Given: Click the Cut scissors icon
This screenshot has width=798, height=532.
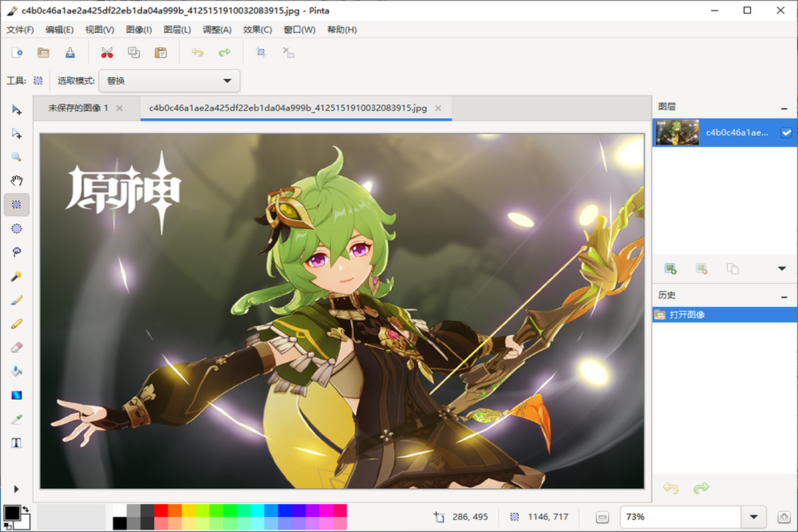Looking at the screenshot, I should point(107,53).
